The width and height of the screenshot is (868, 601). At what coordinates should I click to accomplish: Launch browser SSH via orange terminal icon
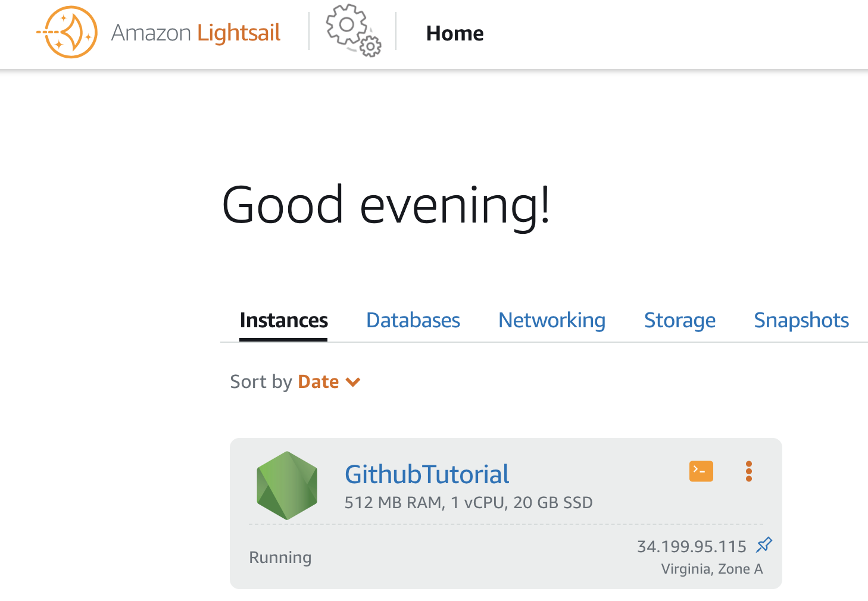pos(701,471)
